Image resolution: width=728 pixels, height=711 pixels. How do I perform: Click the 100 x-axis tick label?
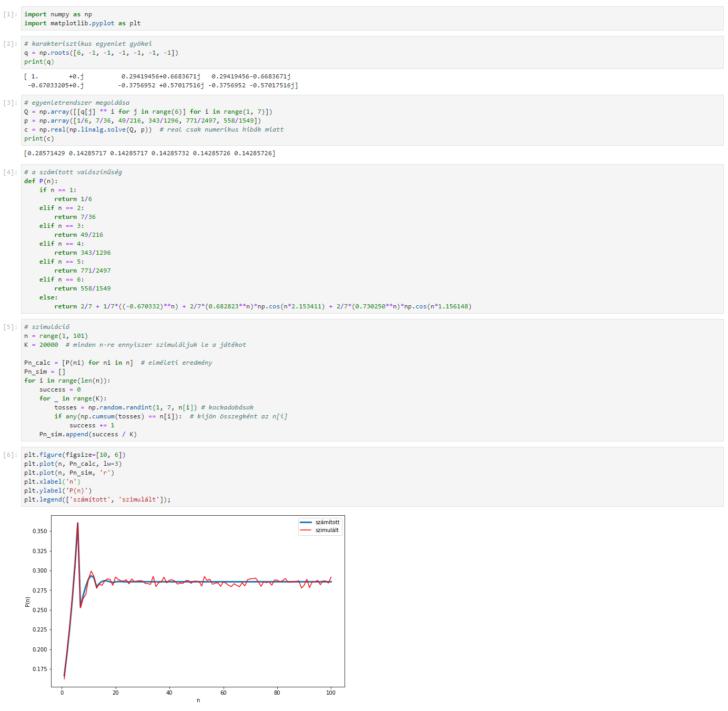click(x=330, y=693)
